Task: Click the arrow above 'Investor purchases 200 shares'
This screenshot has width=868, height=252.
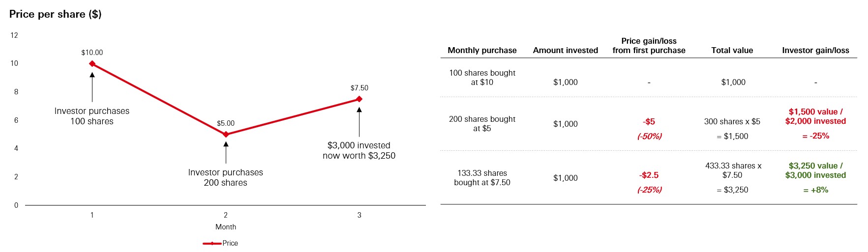Action: pyautogui.click(x=226, y=152)
